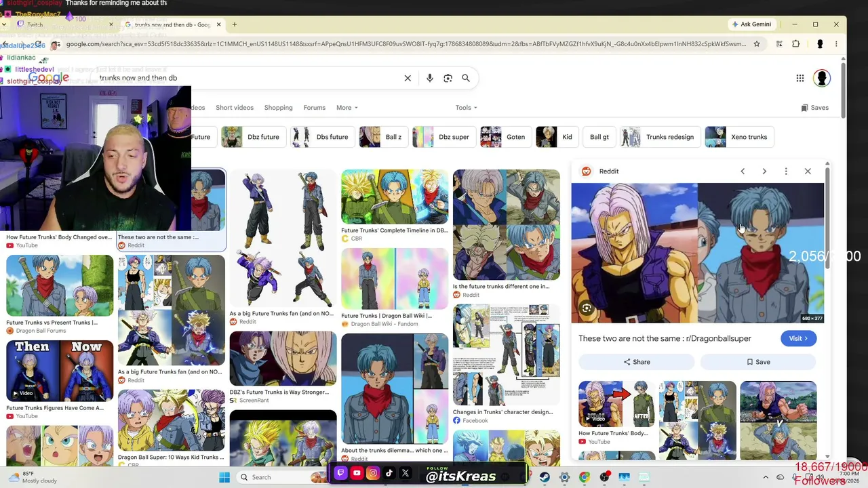Switch to Shopping results

pos(278,108)
